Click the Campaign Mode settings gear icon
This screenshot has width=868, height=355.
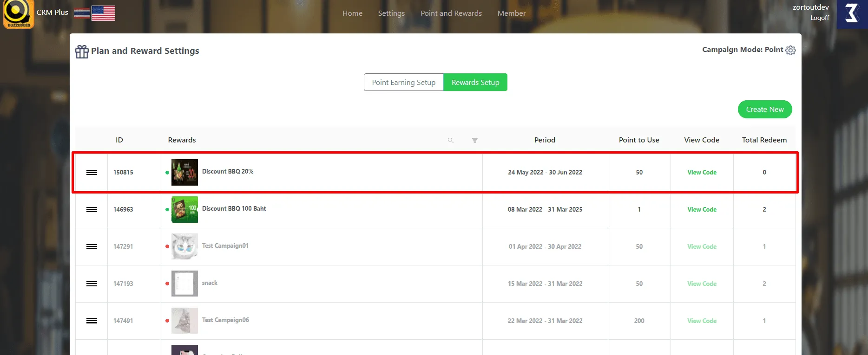pyautogui.click(x=790, y=50)
